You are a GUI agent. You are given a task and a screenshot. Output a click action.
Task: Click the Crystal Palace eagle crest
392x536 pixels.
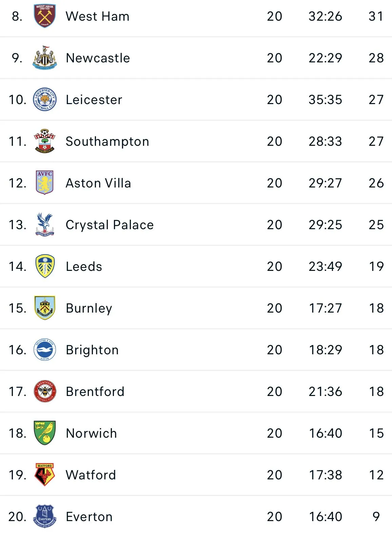point(45,224)
